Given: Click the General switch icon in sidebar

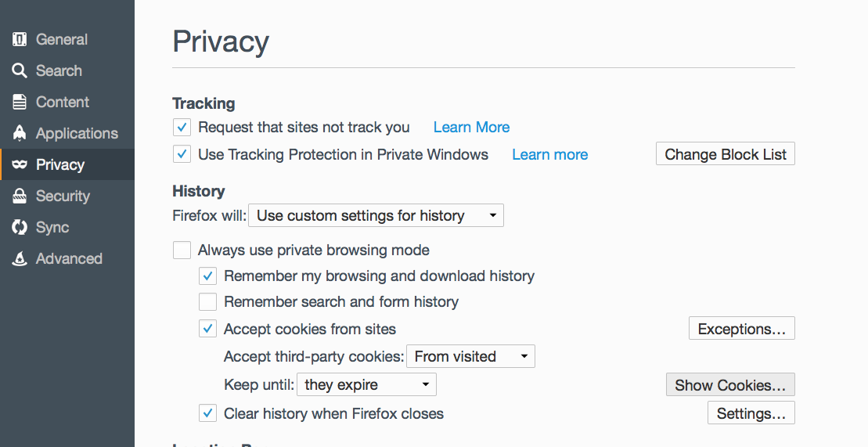Looking at the screenshot, I should (20, 39).
